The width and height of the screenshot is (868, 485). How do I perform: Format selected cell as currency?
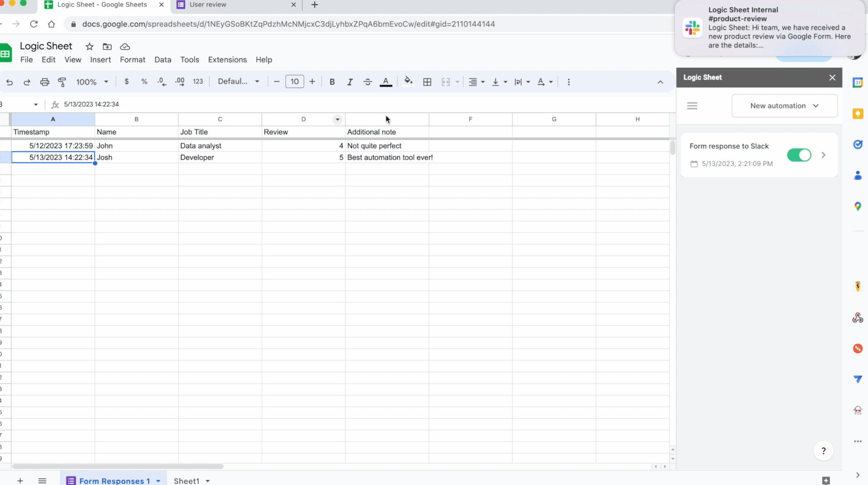click(x=127, y=81)
